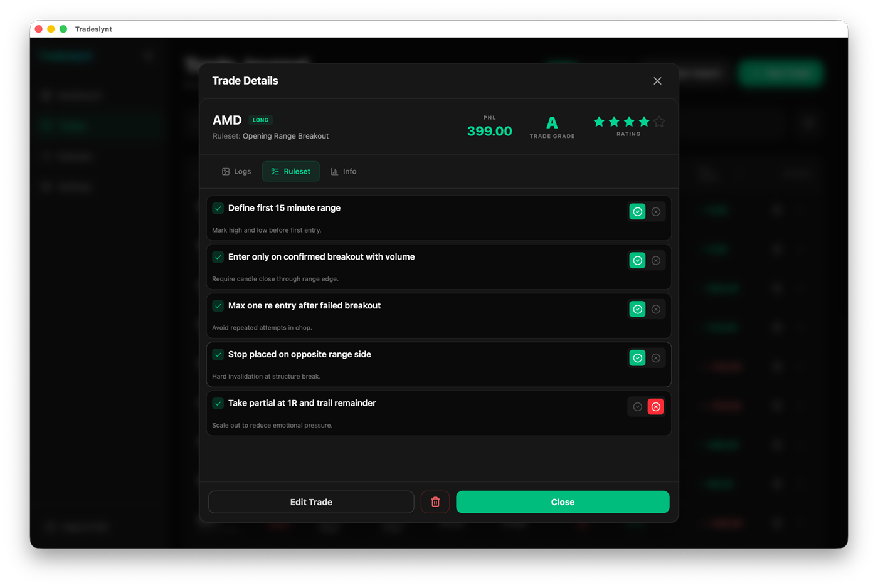Mark Stop placed on opposite range side broken

pos(655,358)
